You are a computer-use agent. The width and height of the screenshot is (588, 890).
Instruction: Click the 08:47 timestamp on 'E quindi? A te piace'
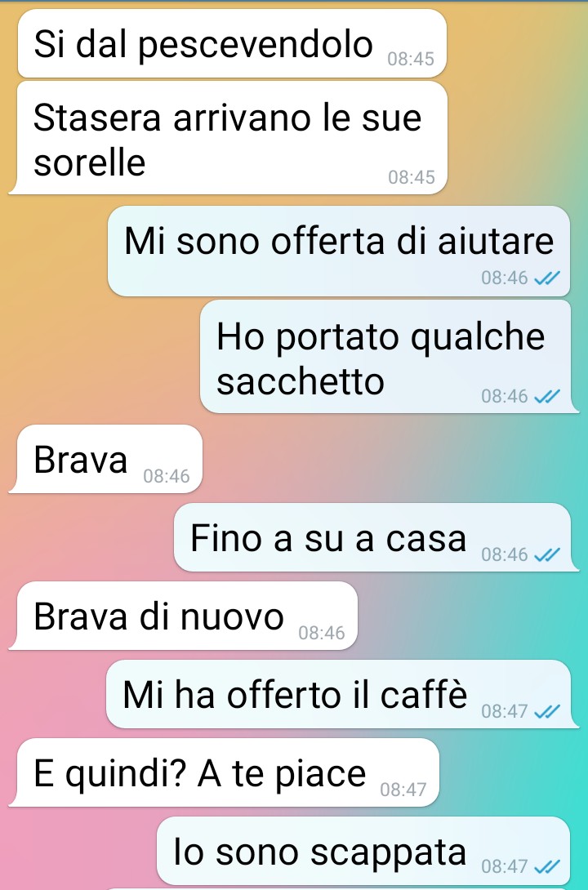(403, 790)
